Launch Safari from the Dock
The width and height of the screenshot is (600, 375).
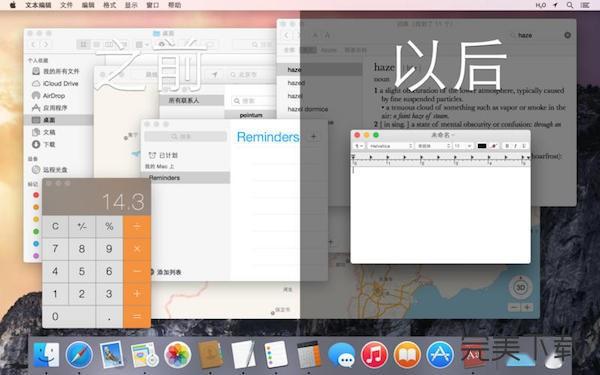[x=79, y=355]
